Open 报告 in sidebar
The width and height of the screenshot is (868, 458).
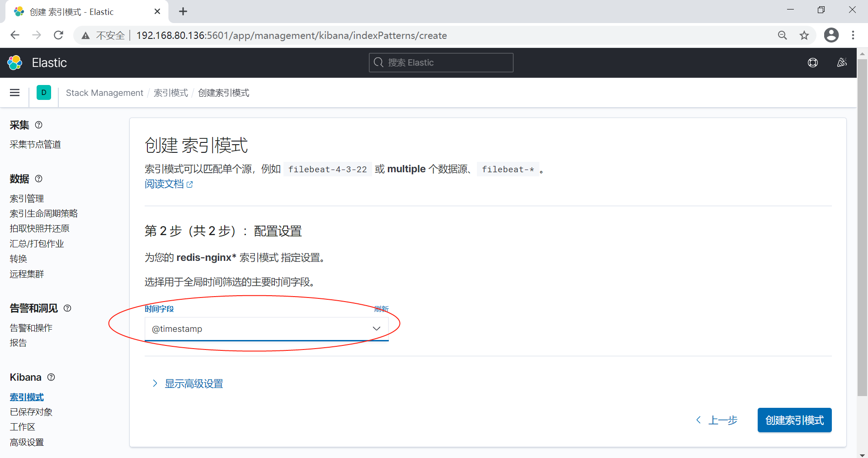point(19,343)
